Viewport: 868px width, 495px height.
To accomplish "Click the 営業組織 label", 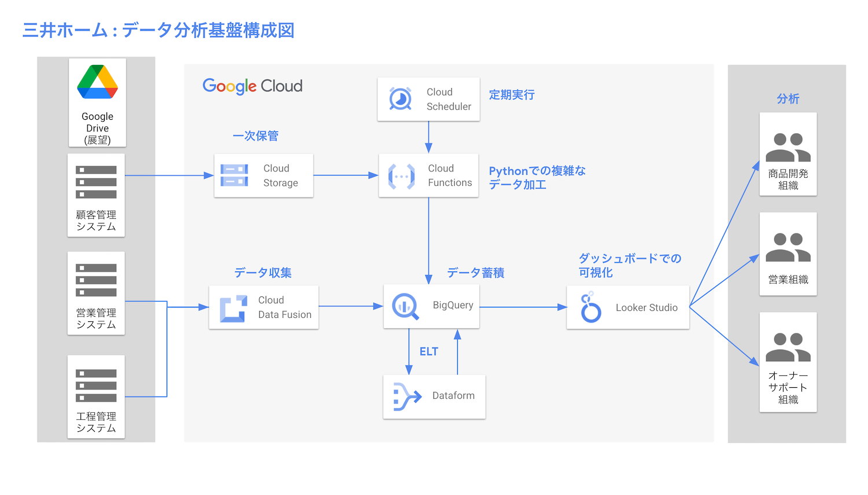I will pyautogui.click(x=788, y=280).
